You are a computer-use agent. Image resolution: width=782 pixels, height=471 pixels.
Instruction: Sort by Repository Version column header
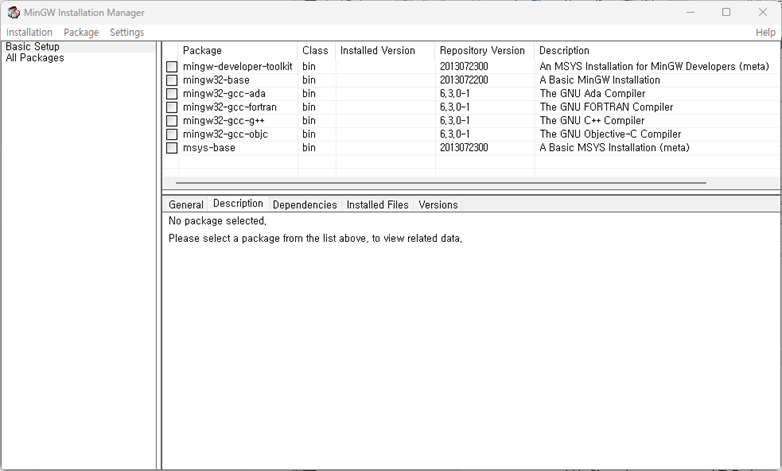[485, 50]
